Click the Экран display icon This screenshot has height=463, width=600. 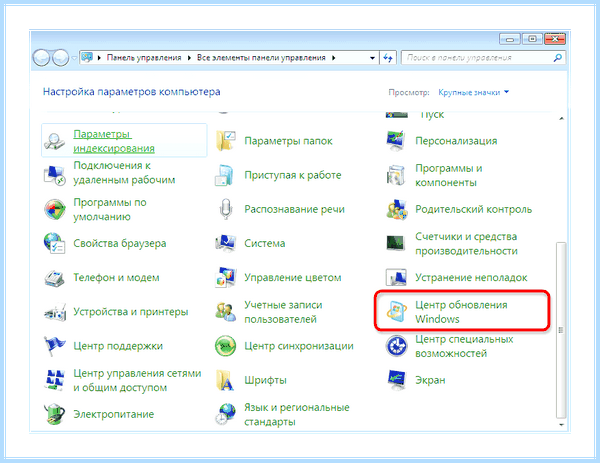[x=396, y=380]
